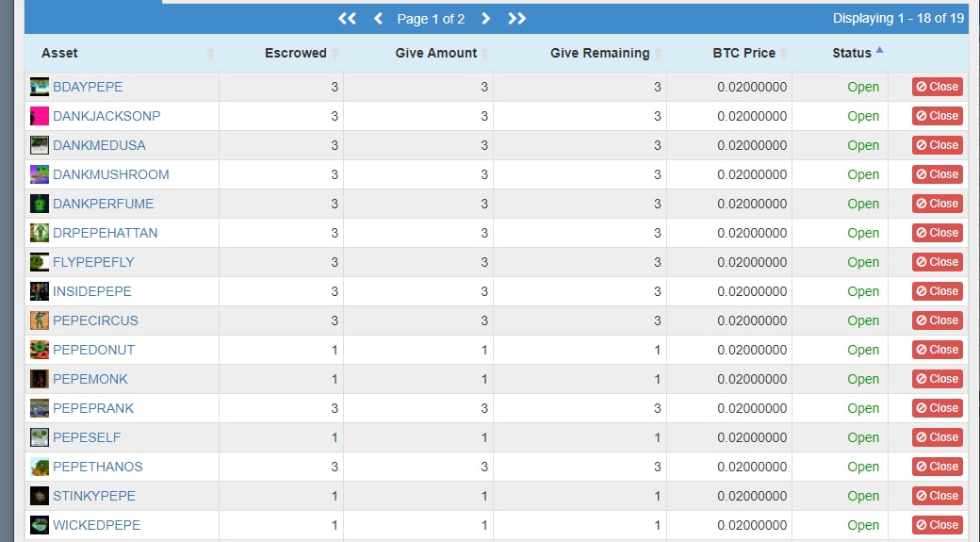Jump to last page of results
Screen dimensions: 980x542
pos(517,19)
